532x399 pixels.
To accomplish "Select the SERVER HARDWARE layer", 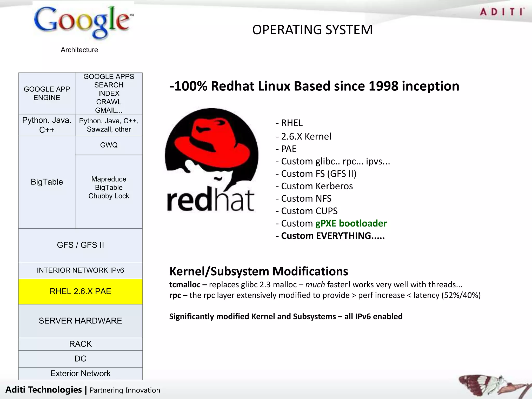I will click(x=81, y=321).
